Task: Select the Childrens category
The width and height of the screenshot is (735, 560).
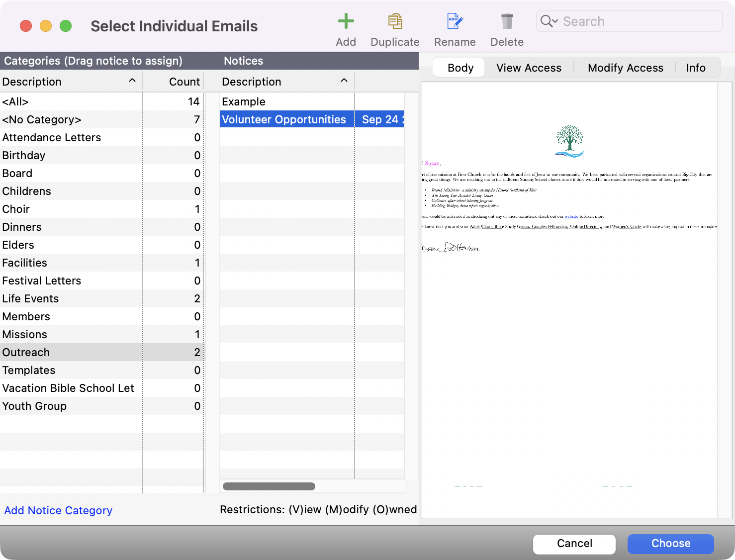Action: (101, 191)
